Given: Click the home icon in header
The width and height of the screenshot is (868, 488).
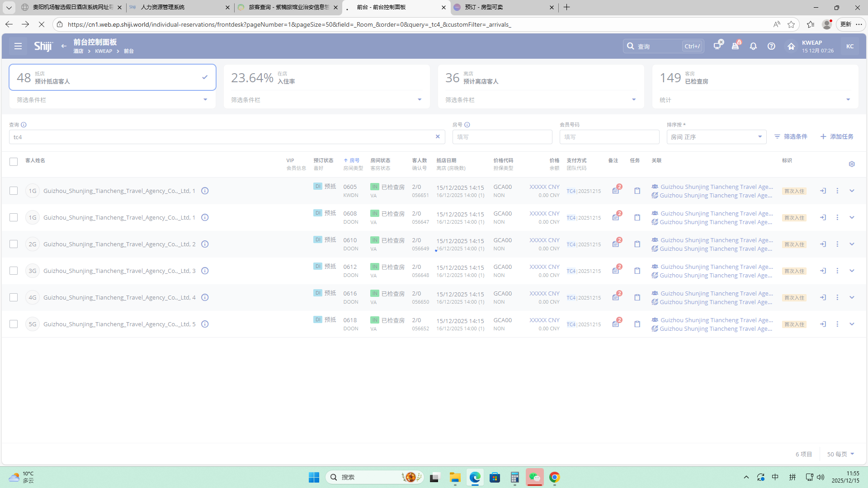Looking at the screenshot, I should [x=791, y=46].
